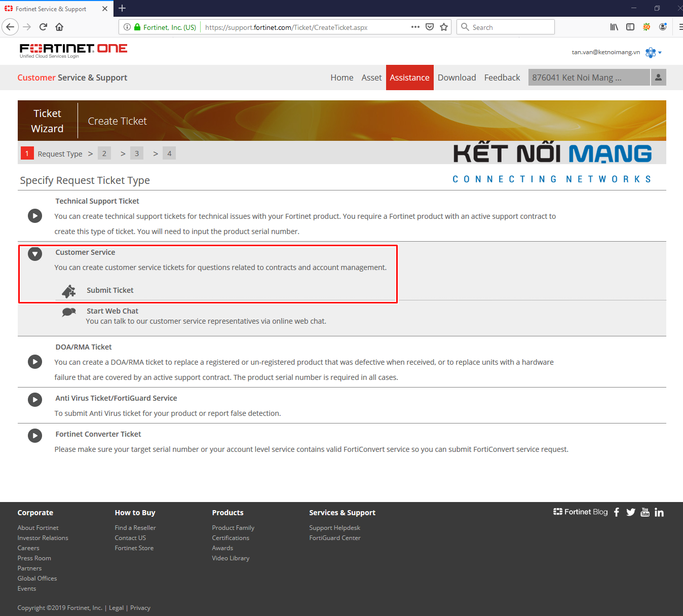This screenshot has height=616, width=683.
Task: Click the Submit Ticket plus icon
Action: coord(68,291)
